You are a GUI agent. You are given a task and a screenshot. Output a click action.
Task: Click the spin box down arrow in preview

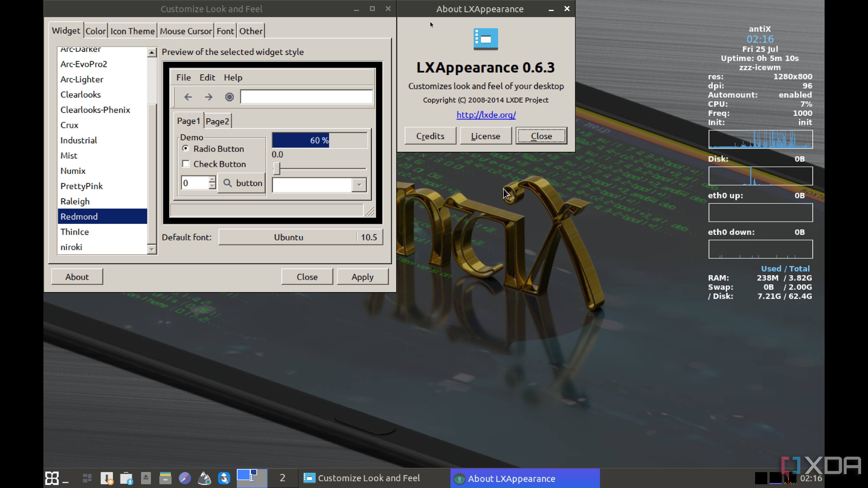[212, 186]
